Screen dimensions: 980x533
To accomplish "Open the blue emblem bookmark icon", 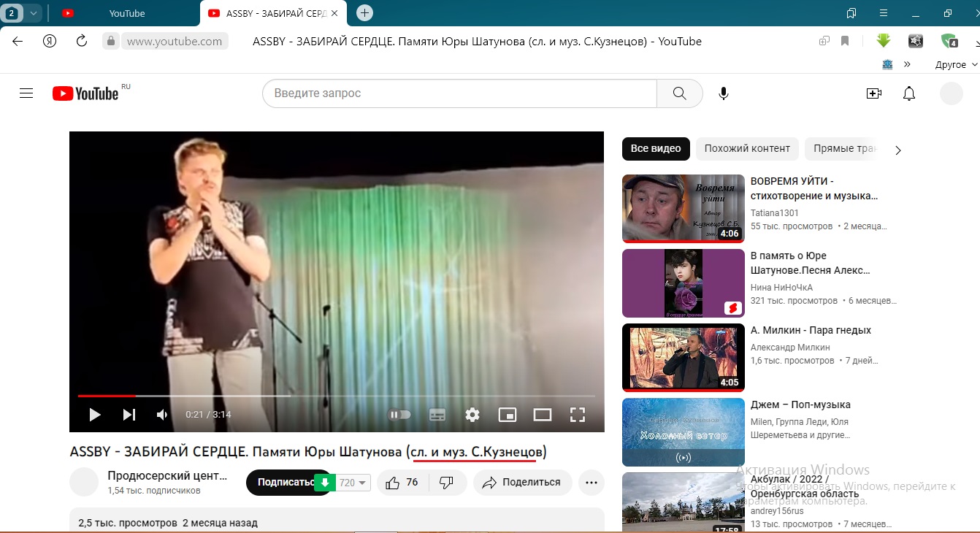I will tap(887, 64).
